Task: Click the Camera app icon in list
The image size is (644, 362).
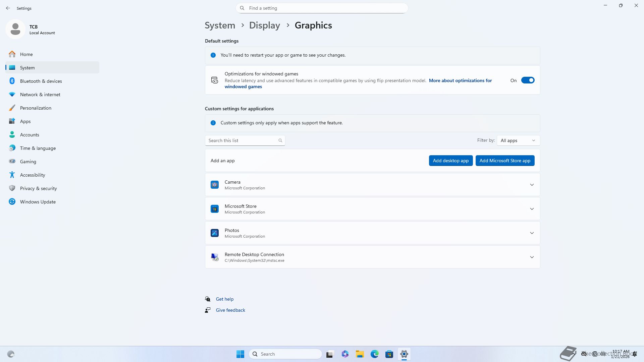Action: (215, 185)
